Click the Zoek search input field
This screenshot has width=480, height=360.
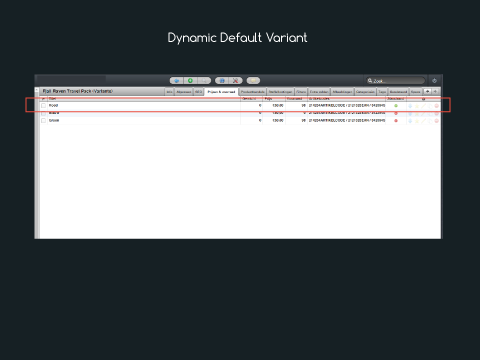coord(395,81)
